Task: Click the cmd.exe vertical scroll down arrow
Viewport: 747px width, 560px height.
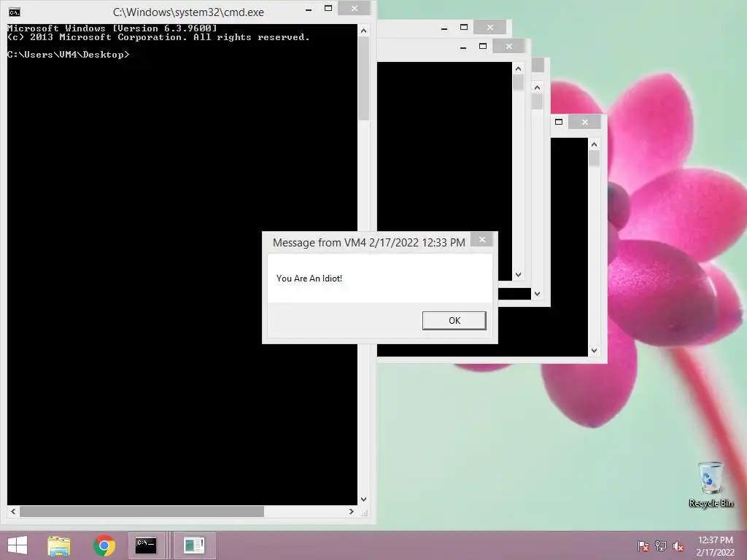Action: (363, 499)
